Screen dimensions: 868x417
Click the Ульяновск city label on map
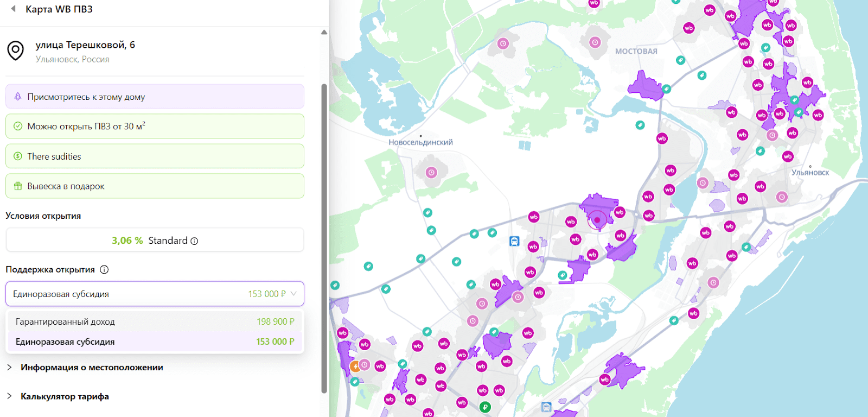(810, 173)
